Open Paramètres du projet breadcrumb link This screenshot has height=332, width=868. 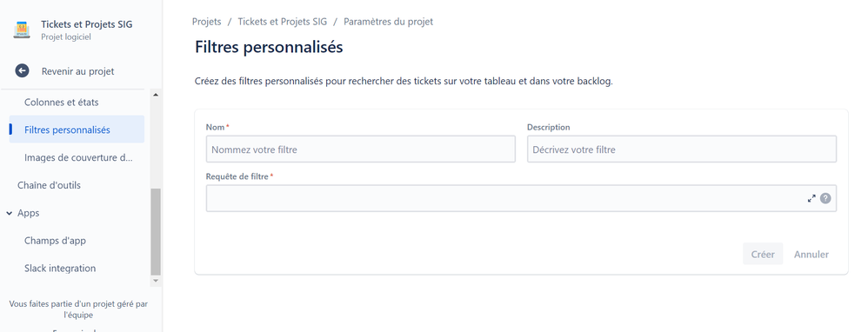388,22
